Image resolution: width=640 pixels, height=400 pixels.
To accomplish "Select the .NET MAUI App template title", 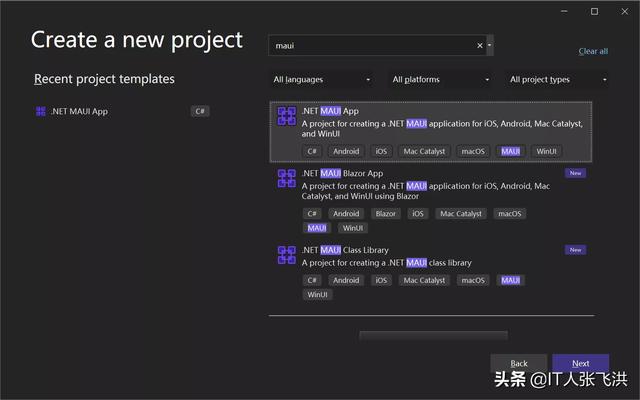I will click(330, 111).
